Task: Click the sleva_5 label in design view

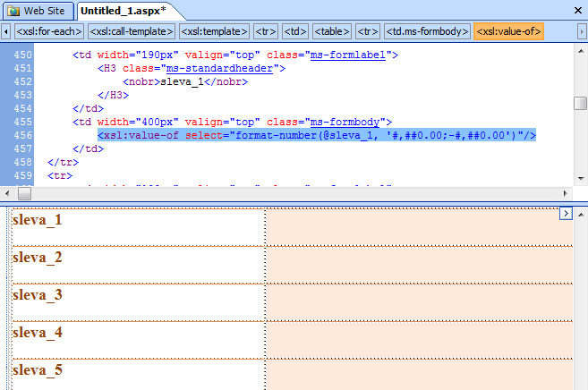Action: 37,370
